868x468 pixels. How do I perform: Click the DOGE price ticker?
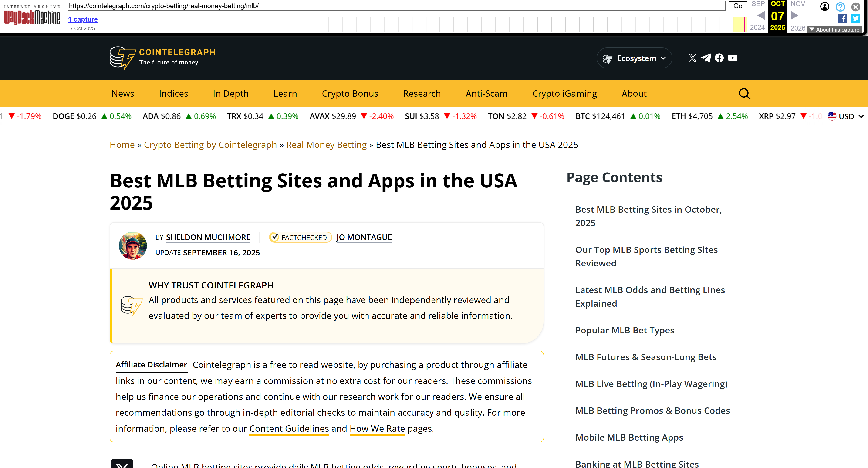coord(92,116)
